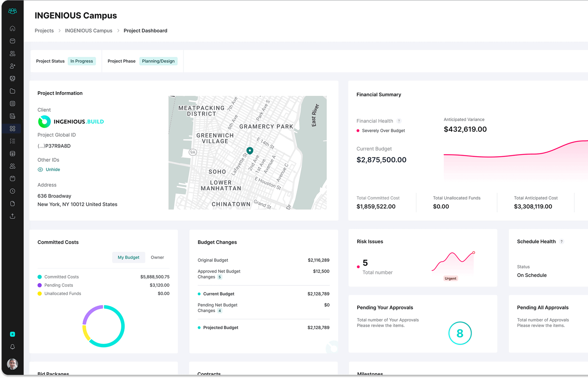This screenshot has width=588, height=378.
Task: Open the inbox envelope sidebar icon
Action: (x=12, y=41)
